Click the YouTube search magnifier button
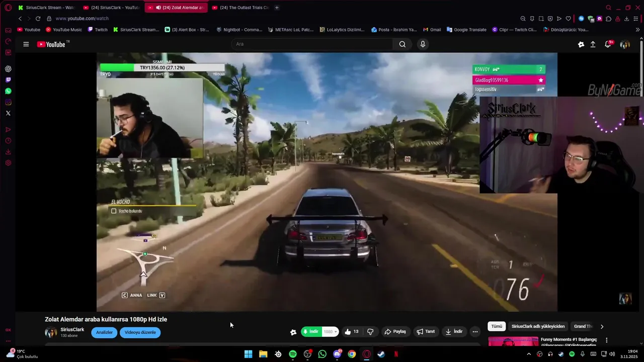 click(x=403, y=44)
